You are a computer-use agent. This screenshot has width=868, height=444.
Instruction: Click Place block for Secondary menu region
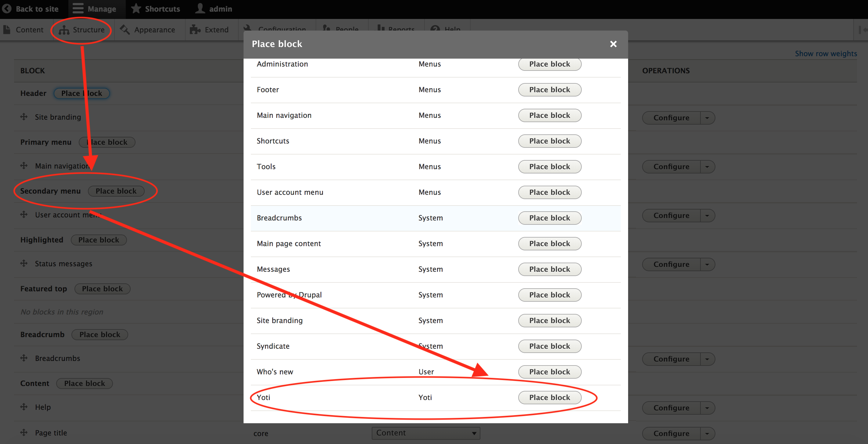pyautogui.click(x=116, y=191)
